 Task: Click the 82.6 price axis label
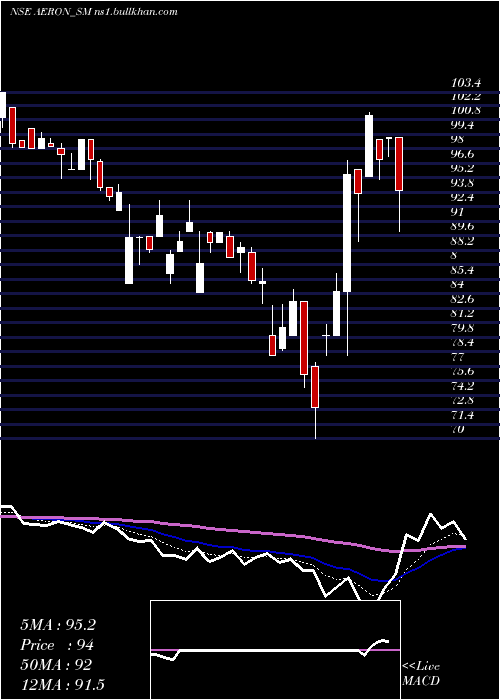(463, 299)
